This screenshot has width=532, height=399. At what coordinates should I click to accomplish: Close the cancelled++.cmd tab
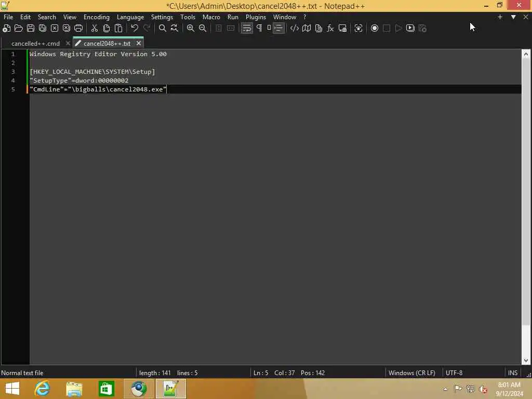coord(68,43)
